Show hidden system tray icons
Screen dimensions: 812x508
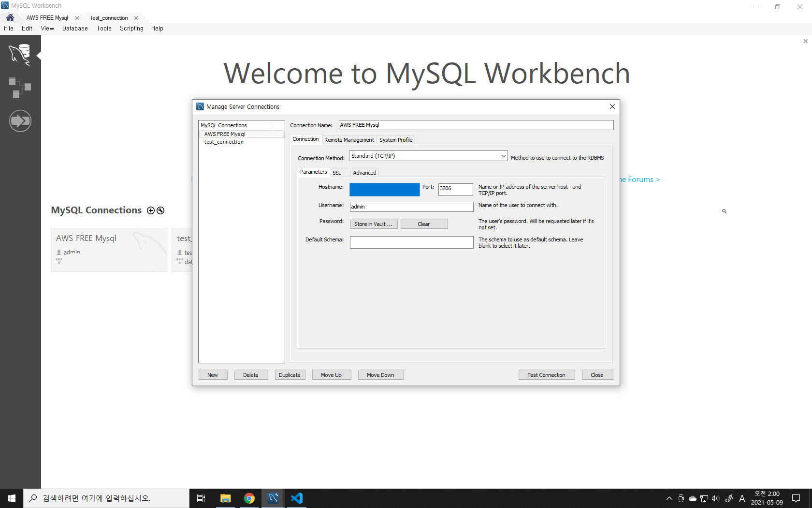[x=669, y=498]
